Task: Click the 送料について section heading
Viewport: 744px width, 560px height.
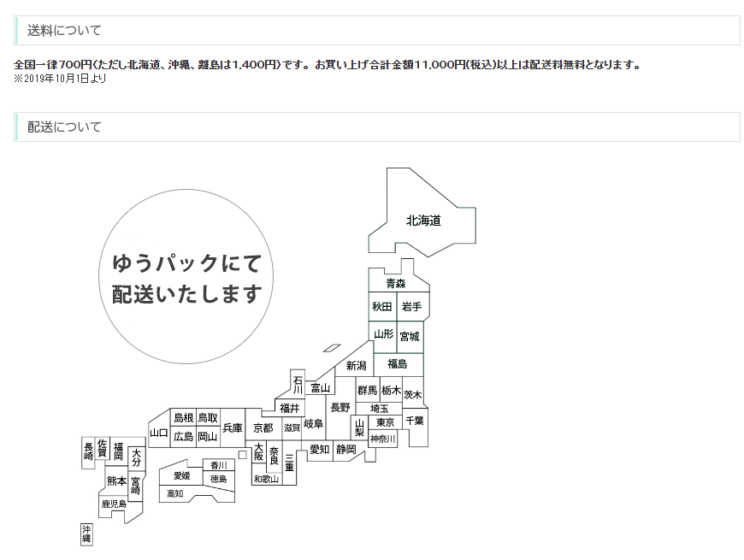Action: pos(64,31)
